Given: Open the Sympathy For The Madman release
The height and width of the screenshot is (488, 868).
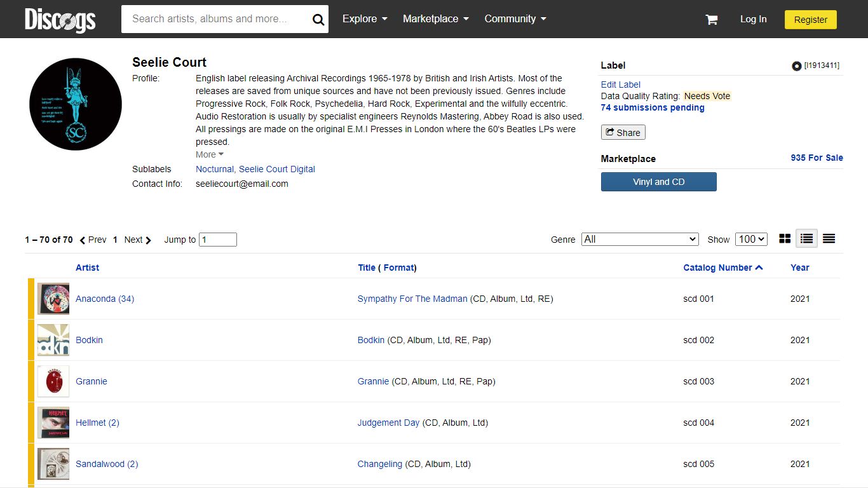Looking at the screenshot, I should (x=412, y=299).
